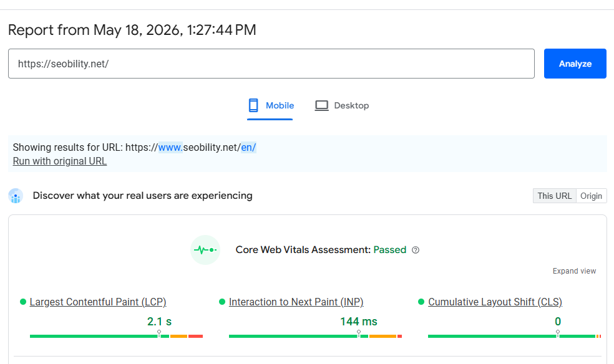Click the CLS value 0
Screen dimensions: 614x364
pos(558,322)
